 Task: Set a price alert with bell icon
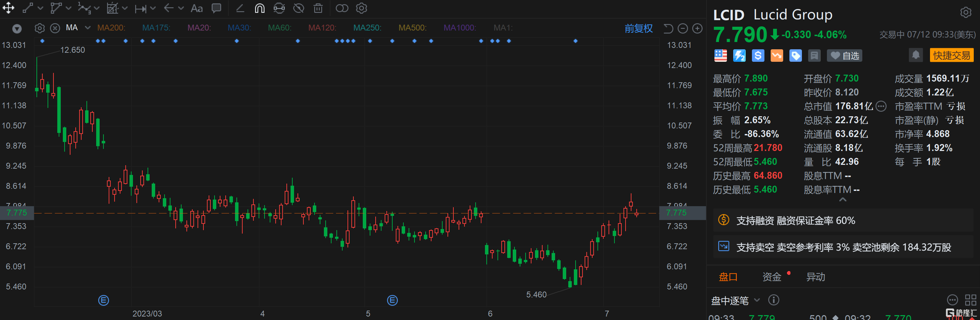click(x=916, y=55)
